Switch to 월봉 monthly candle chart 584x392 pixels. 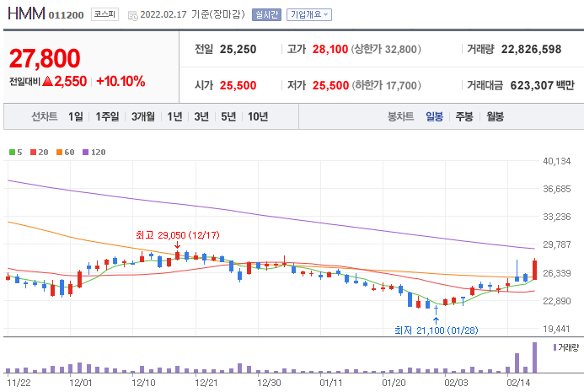tap(495, 116)
